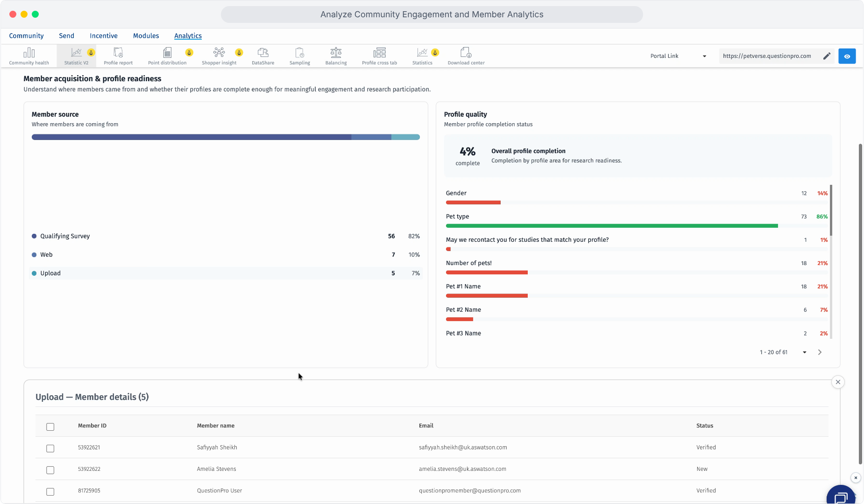The height and width of the screenshot is (504, 864).
Task: Select the Statistic V2 toolbar icon
Action: tap(76, 56)
